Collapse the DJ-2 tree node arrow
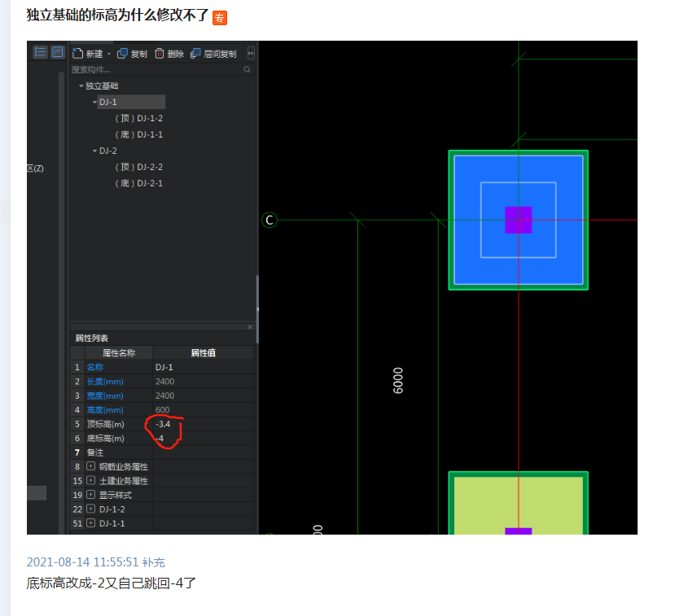The image size is (697, 616). tap(94, 151)
